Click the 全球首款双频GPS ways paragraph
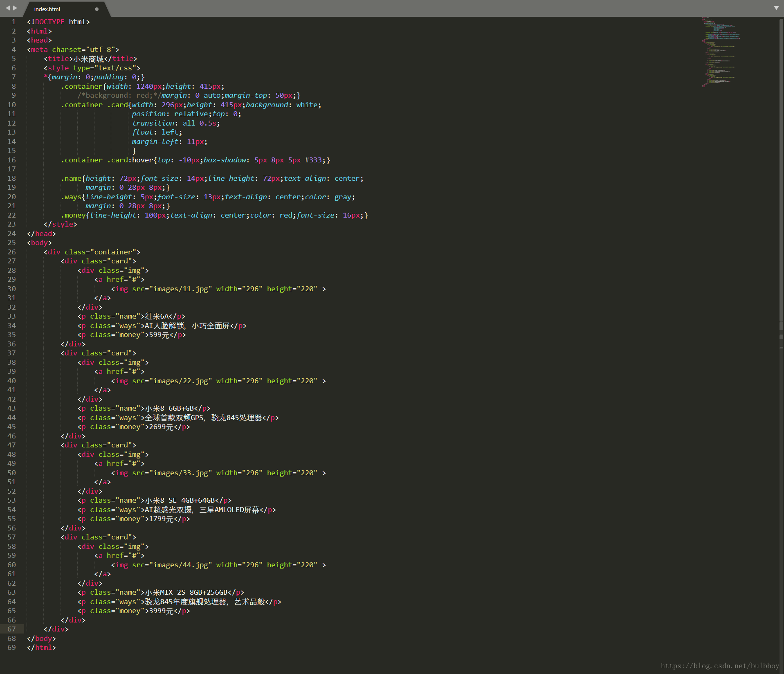The width and height of the screenshot is (784, 674). click(x=178, y=418)
